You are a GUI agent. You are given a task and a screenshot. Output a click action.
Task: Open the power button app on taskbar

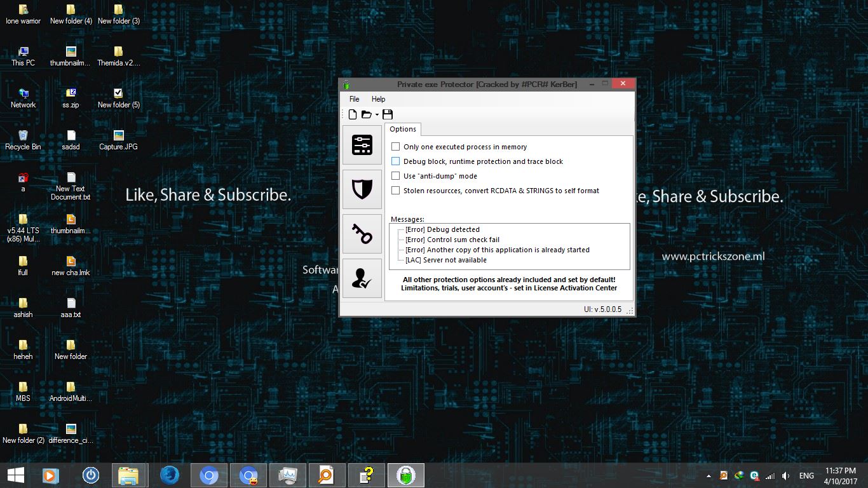coord(91,475)
